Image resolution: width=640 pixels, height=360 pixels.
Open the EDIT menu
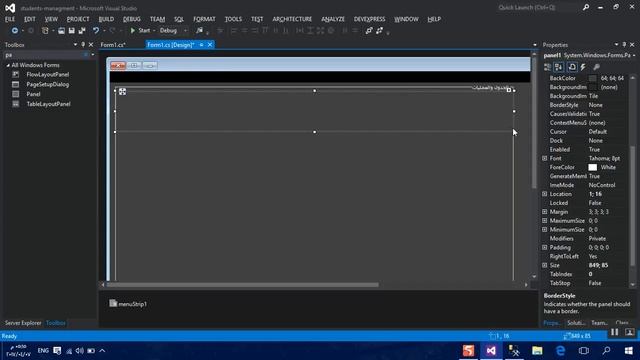(30, 19)
